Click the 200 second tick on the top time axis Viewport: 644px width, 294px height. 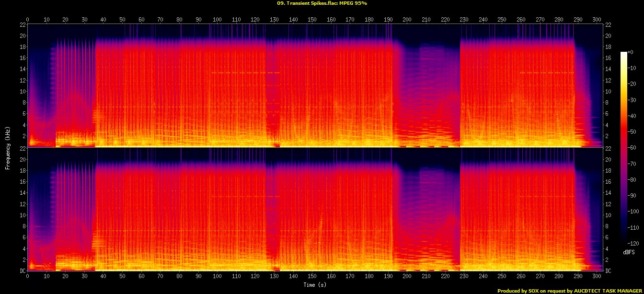pos(407,20)
